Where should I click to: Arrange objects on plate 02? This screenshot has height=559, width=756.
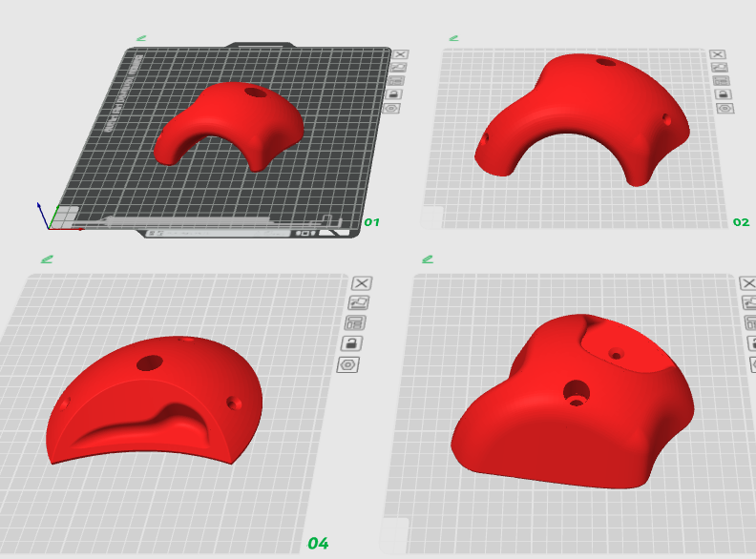pos(722,80)
